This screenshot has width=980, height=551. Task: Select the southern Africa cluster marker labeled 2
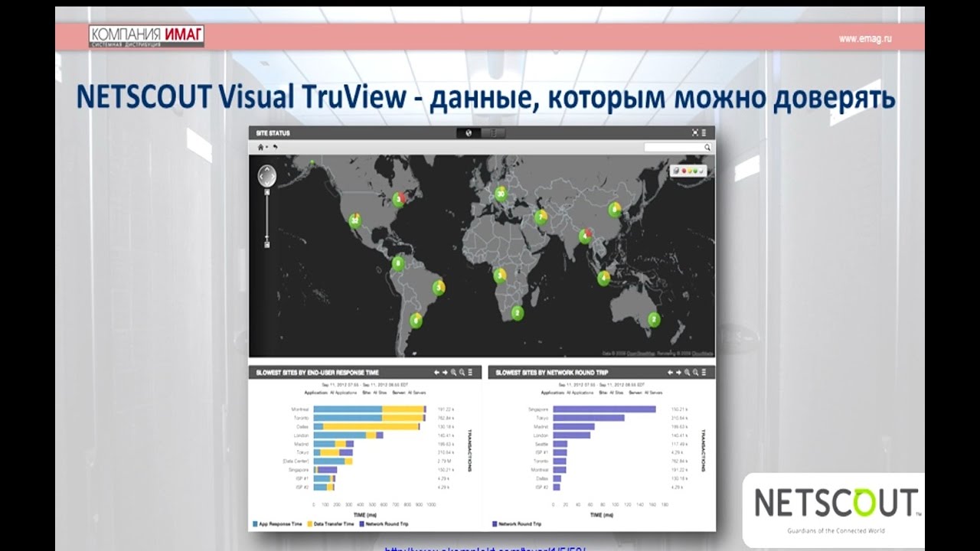tap(518, 312)
